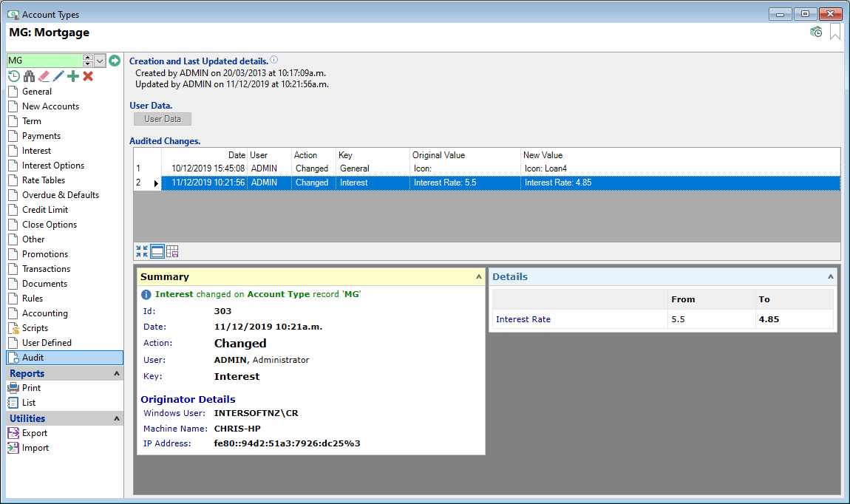The width and height of the screenshot is (850, 504).
Task: Click the info icon in Summary panel
Action: pyautogui.click(x=146, y=294)
